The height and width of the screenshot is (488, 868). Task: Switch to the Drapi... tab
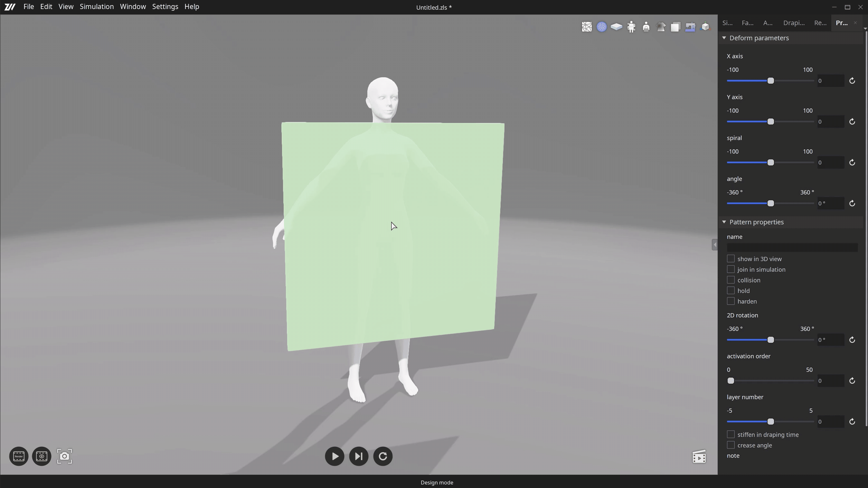[794, 23]
